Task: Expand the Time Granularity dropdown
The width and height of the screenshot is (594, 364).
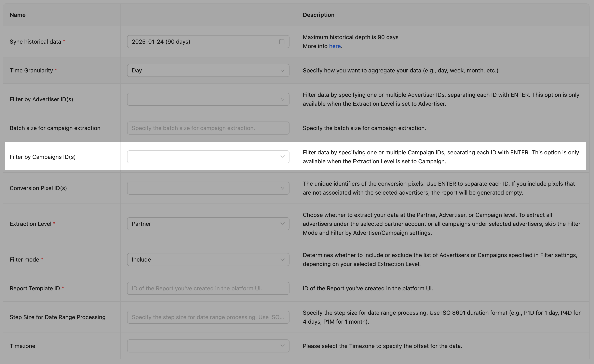Action: point(203,70)
